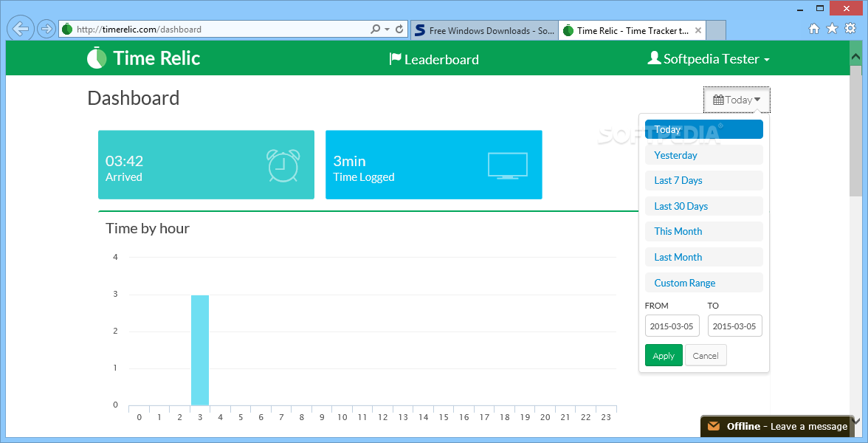Switch to Free Windows Downloads tab
The width and height of the screenshot is (868, 443).
pos(484,30)
